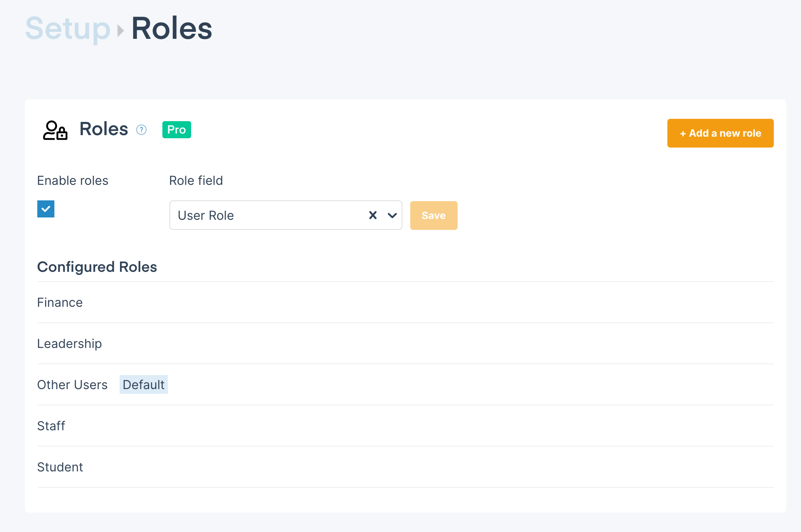
Task: Clear the User Role selection with X
Action: point(373,215)
